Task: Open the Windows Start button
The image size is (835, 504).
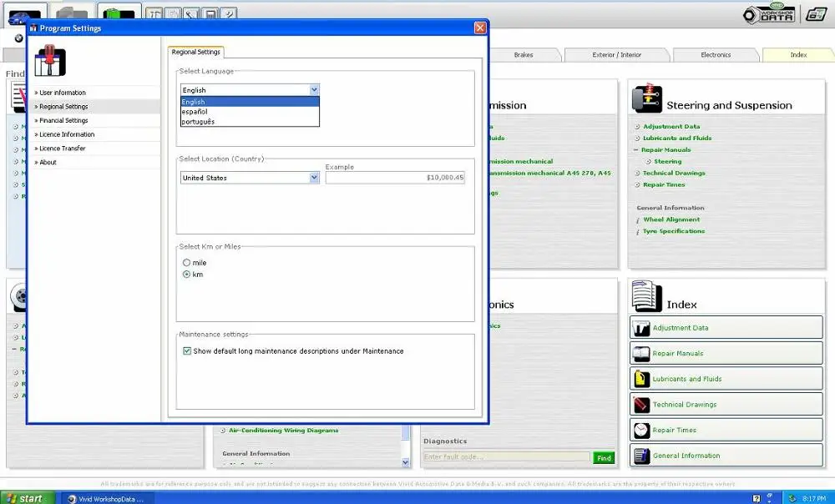Action: click(x=27, y=498)
